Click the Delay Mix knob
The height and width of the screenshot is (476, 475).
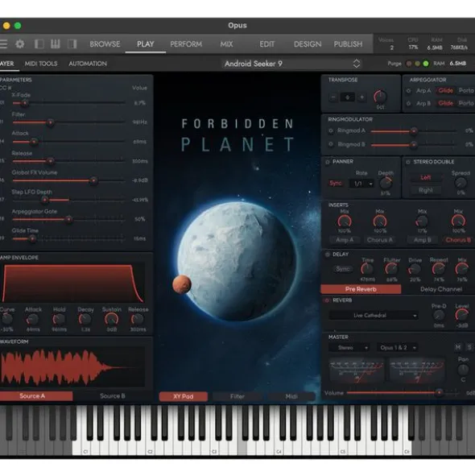point(461,269)
